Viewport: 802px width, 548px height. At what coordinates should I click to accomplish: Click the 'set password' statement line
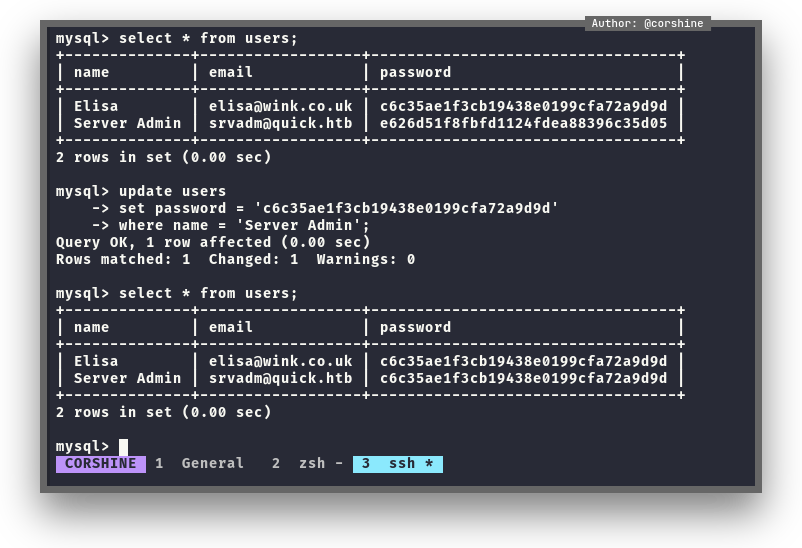point(325,208)
